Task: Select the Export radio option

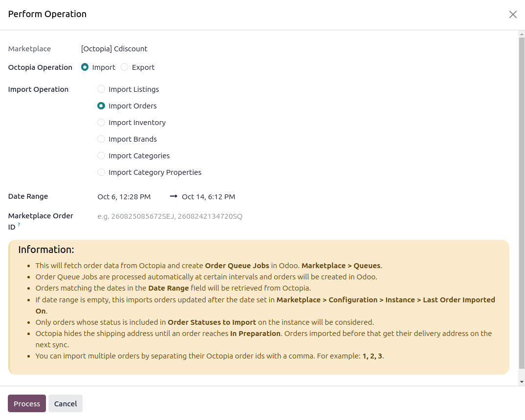Action: point(125,67)
